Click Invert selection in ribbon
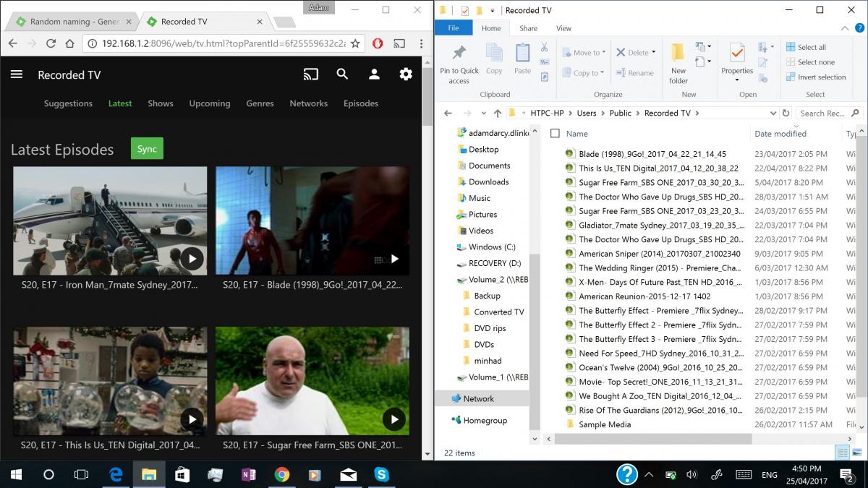The image size is (868, 488). [x=816, y=77]
